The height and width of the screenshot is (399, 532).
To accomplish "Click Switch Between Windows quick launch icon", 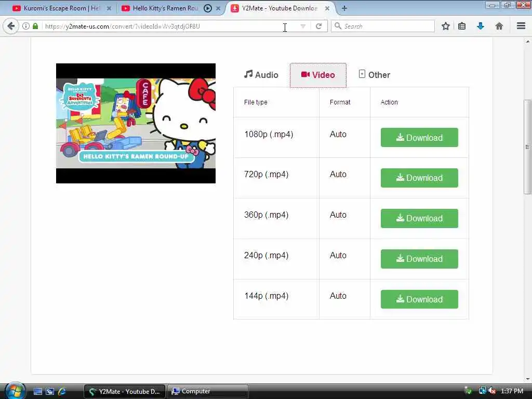I will click(50, 391).
